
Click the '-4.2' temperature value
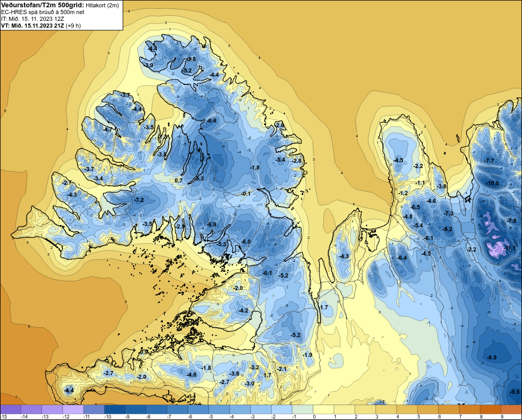point(243,310)
